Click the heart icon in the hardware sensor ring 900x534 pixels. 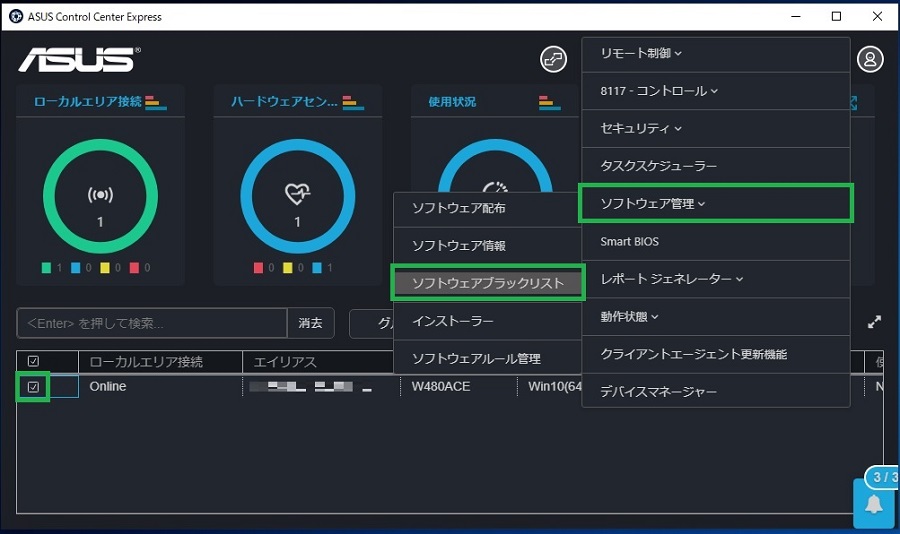[x=297, y=194]
